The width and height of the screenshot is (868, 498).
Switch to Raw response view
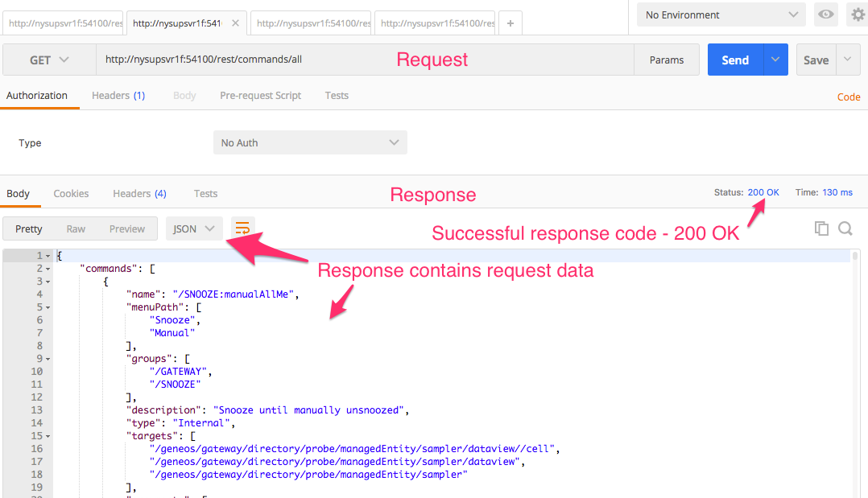pyautogui.click(x=76, y=228)
